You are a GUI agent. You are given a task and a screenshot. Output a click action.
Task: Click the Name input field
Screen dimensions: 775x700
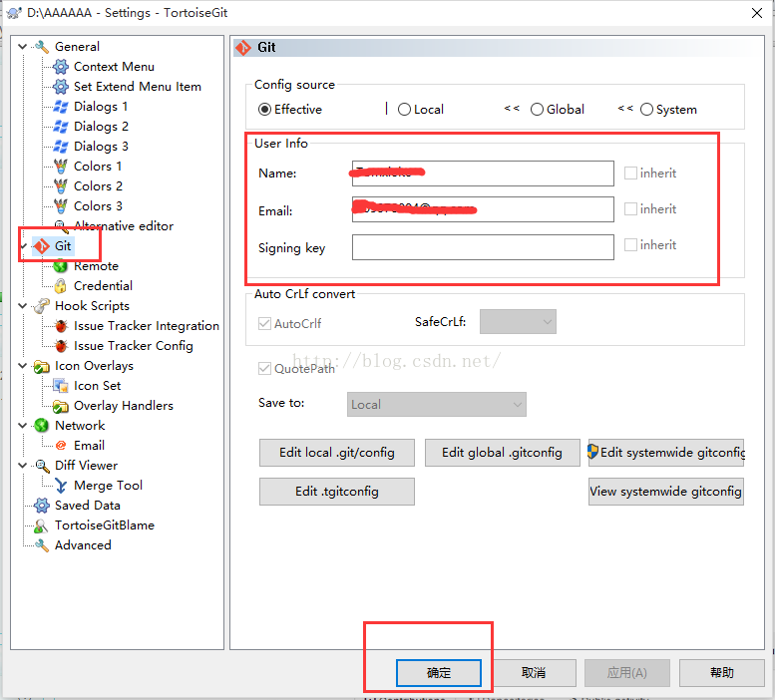click(483, 174)
